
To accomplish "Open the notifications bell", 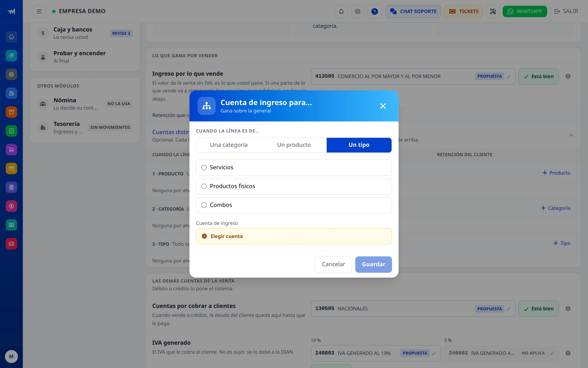I will pos(341,11).
